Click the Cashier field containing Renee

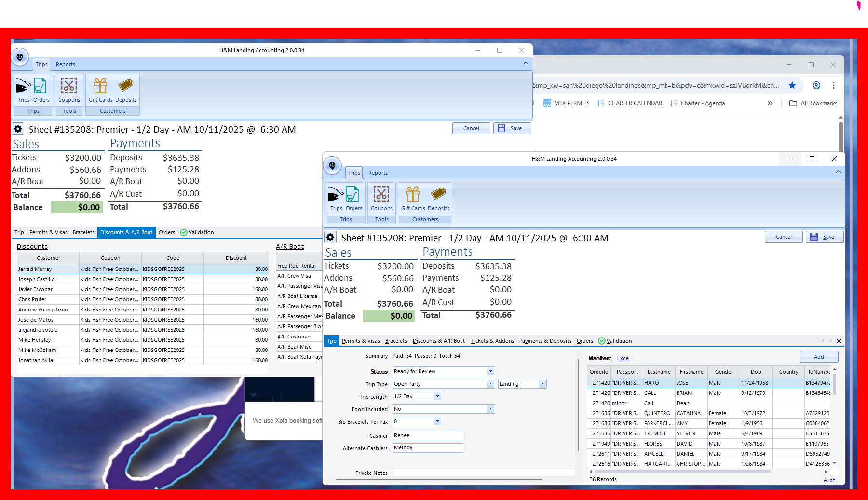pyautogui.click(x=427, y=435)
